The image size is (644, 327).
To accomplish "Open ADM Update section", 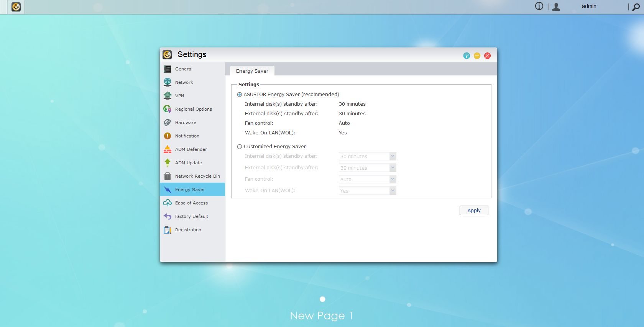I will [x=192, y=163].
